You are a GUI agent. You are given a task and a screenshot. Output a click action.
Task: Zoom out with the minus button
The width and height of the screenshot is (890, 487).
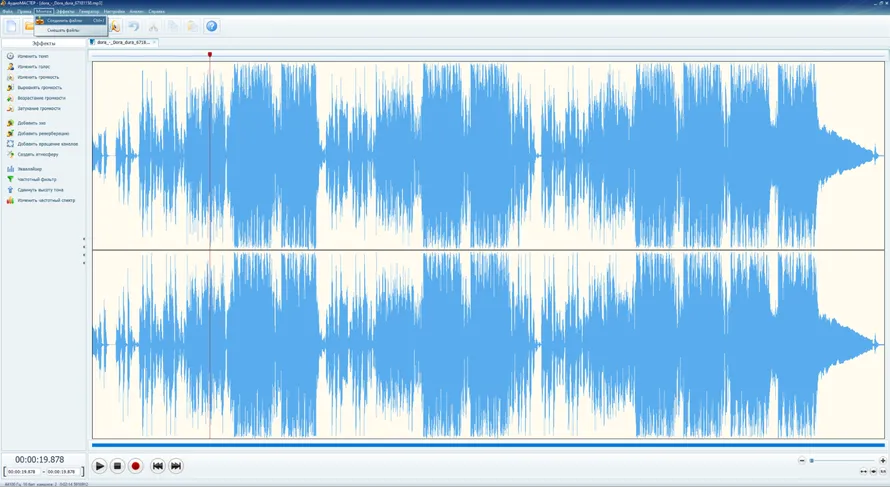802,460
